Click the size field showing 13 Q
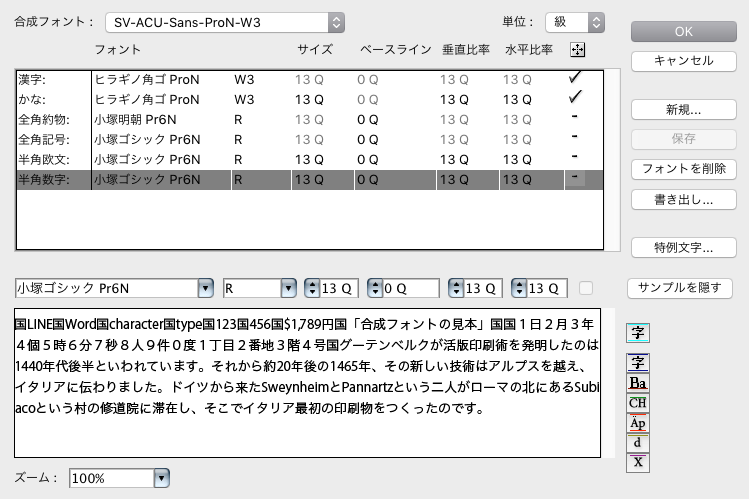Viewport: 749px width, 499px height. [339, 288]
